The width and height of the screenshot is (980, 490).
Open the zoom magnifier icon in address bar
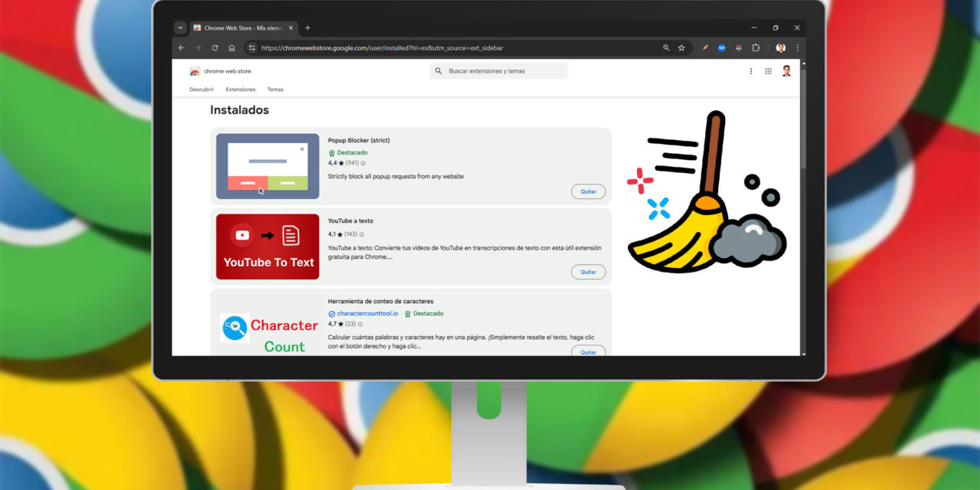click(666, 47)
